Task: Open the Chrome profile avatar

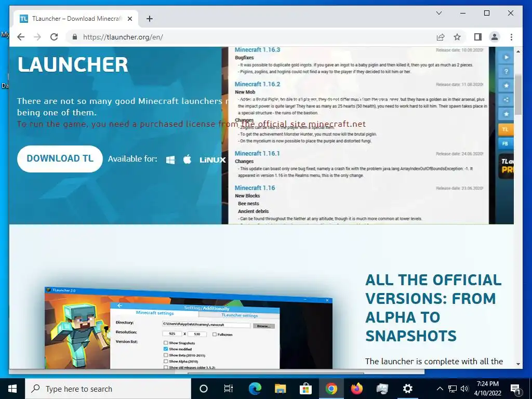Action: [x=495, y=37]
